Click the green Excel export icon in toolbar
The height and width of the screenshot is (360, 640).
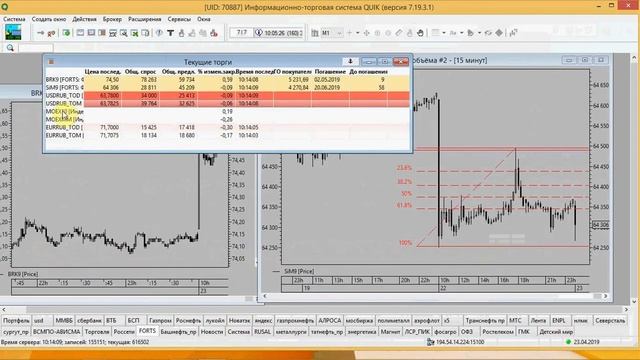(x=134, y=33)
